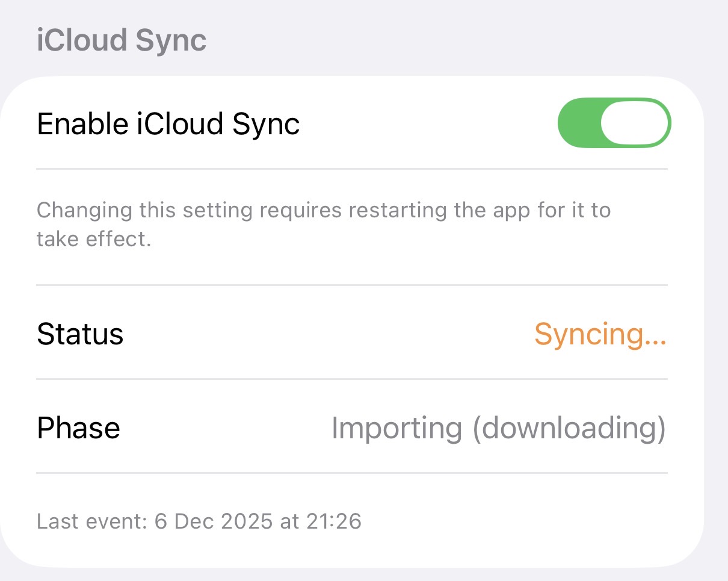
Task: Click the "Enable iCloud Sync" label
Action: pyautogui.click(x=168, y=124)
